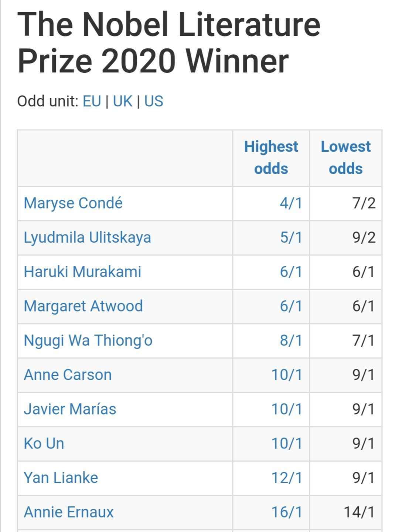Open the Ko Un entry

click(x=44, y=444)
